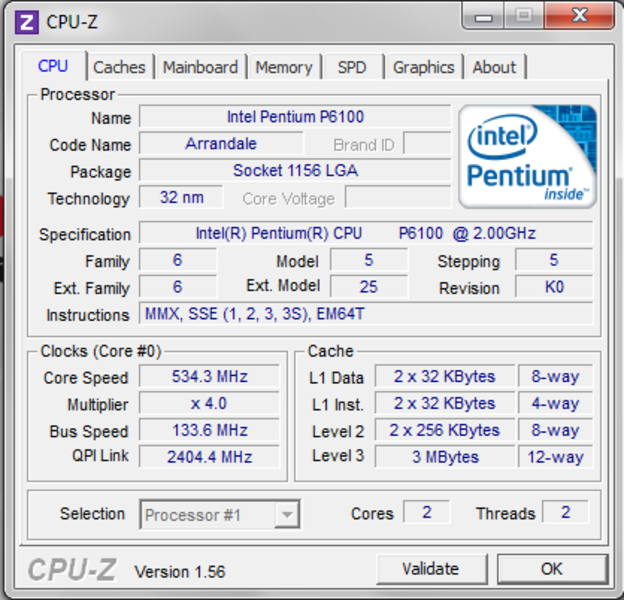This screenshot has height=600, width=624.
Task: Click the Package value Socket 1156 LGA
Action: click(295, 171)
